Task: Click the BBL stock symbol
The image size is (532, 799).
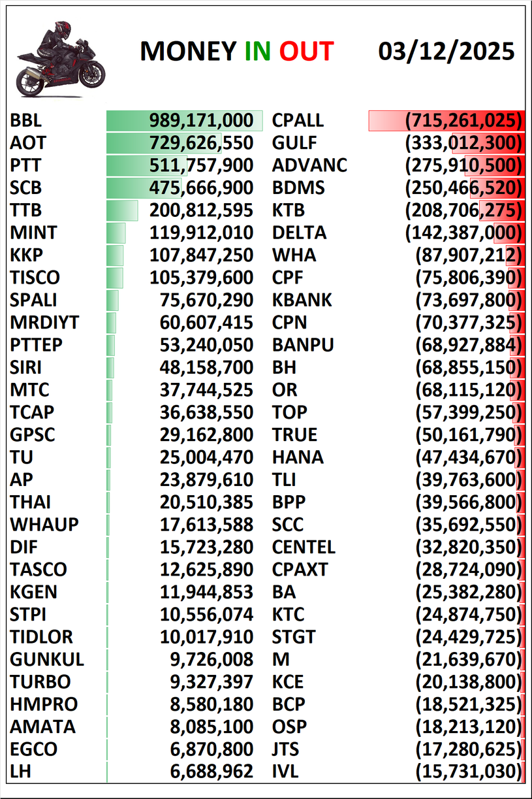Action: pyautogui.click(x=26, y=120)
